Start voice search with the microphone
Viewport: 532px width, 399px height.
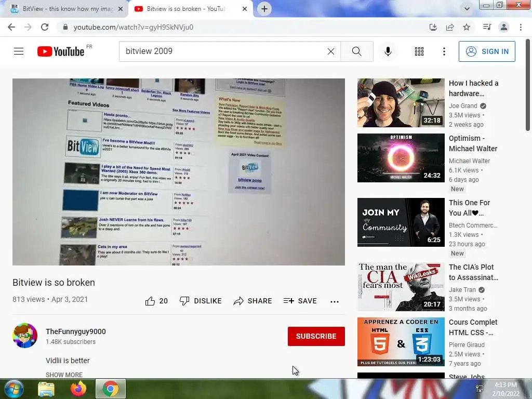388,51
